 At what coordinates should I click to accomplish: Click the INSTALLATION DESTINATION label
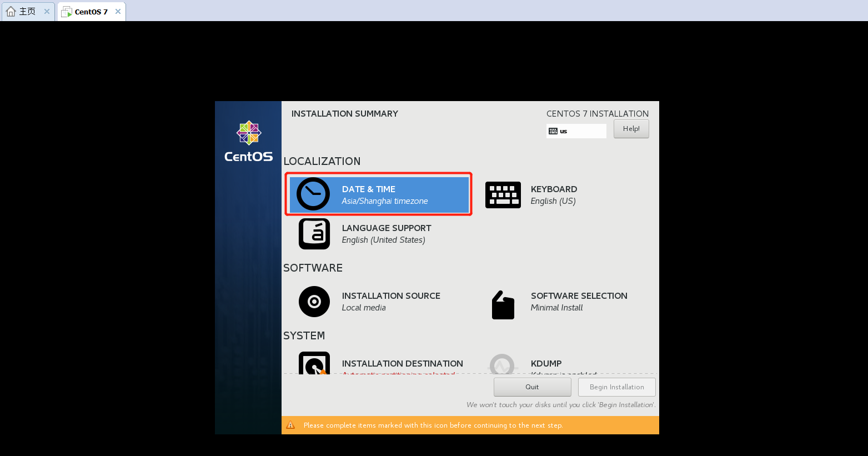coord(403,364)
